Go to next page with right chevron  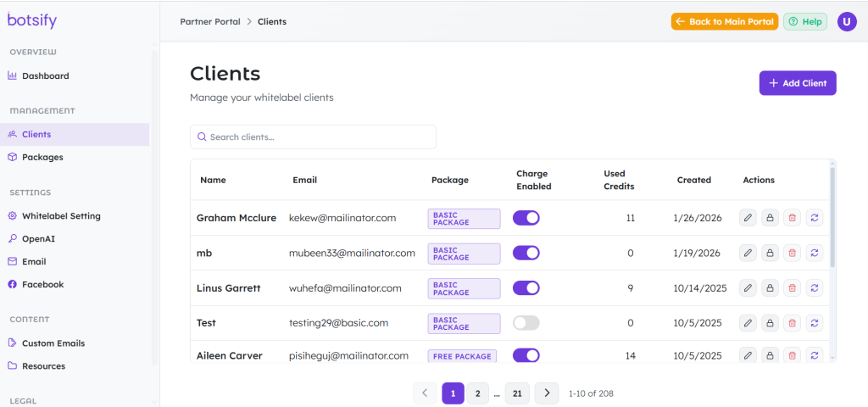point(547,393)
